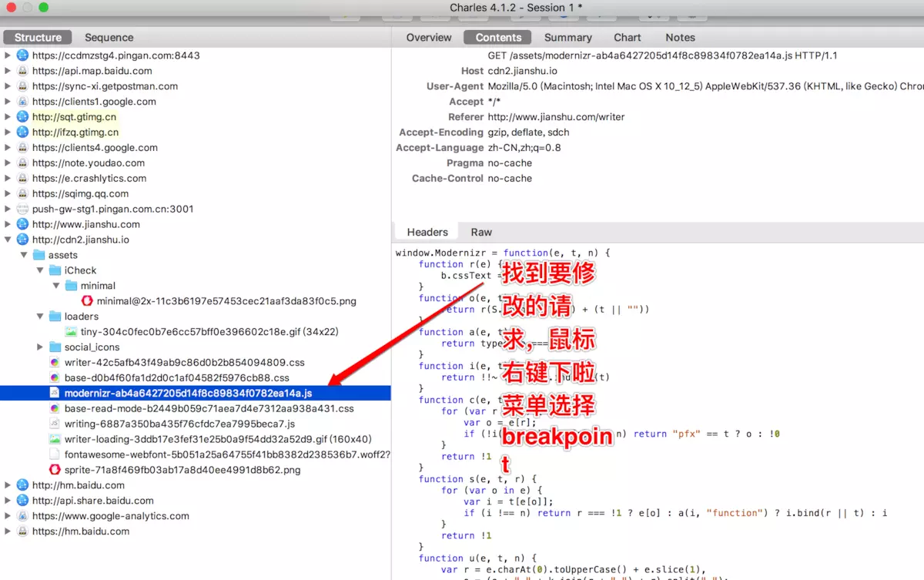Screen dimensions: 924x580
Task: Click the globe icon of cdn2.jianshu.io
Action: [x=22, y=240]
